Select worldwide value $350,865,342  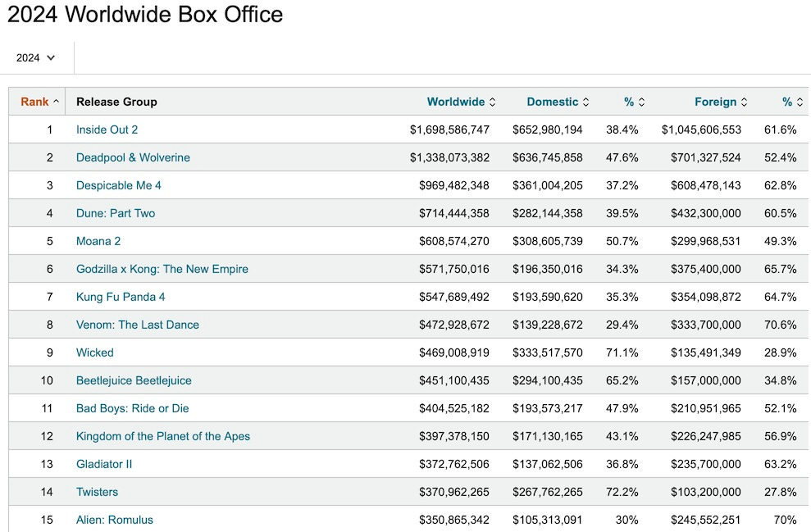coord(453,521)
